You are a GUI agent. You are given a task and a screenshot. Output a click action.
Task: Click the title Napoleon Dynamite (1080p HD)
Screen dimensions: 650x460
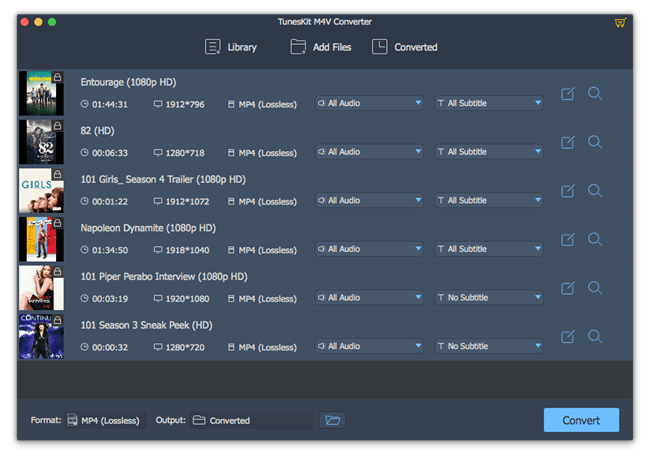click(x=148, y=228)
